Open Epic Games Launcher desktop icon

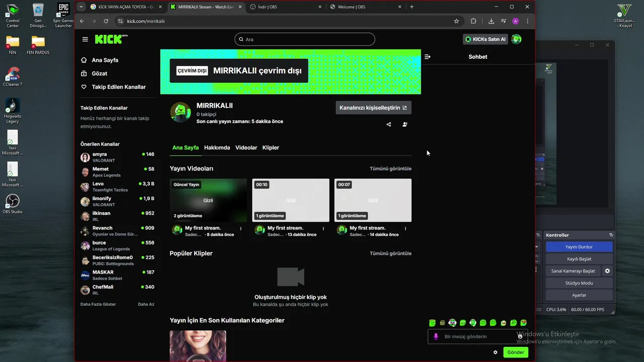coord(63,15)
